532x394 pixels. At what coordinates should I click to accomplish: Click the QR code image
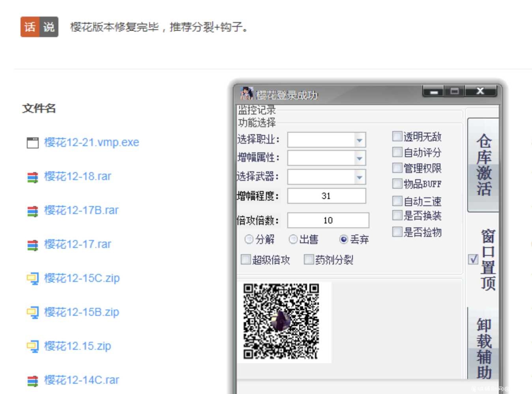coord(281,321)
